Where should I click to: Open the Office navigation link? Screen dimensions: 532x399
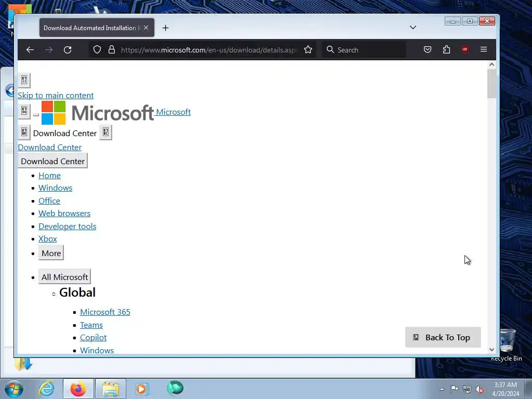point(49,201)
